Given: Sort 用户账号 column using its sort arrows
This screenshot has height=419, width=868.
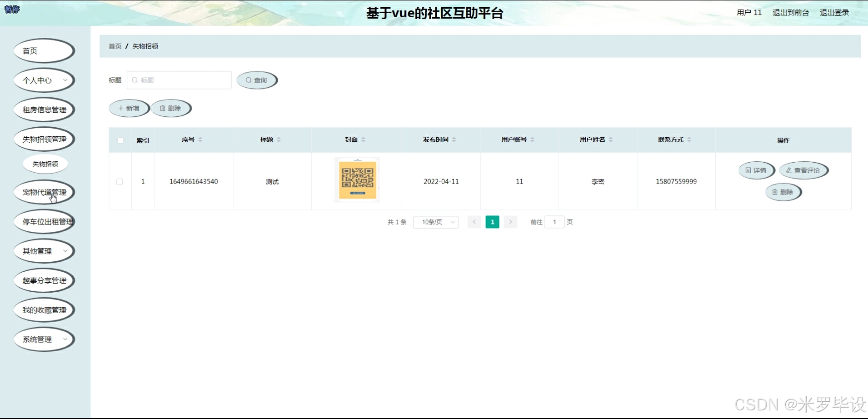Looking at the screenshot, I should click(532, 140).
